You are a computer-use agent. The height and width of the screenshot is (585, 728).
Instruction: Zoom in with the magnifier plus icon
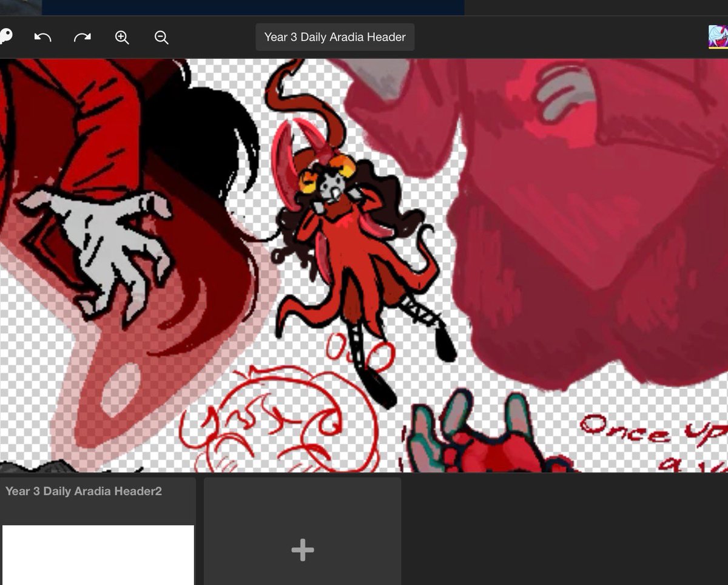[x=122, y=37]
